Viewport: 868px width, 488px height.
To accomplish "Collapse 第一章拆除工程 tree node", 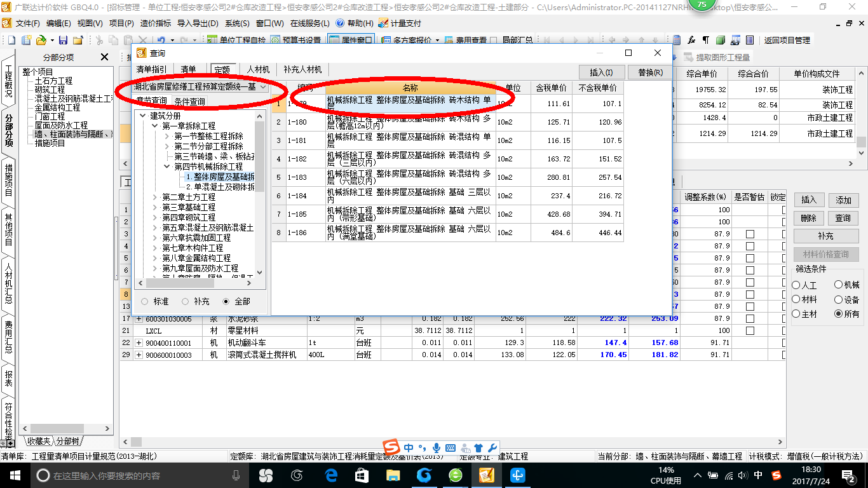I will pos(155,126).
